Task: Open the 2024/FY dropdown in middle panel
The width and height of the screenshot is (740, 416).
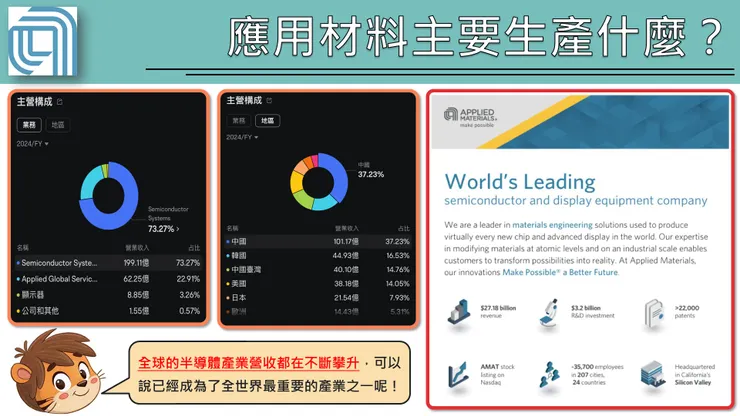Action: point(242,137)
